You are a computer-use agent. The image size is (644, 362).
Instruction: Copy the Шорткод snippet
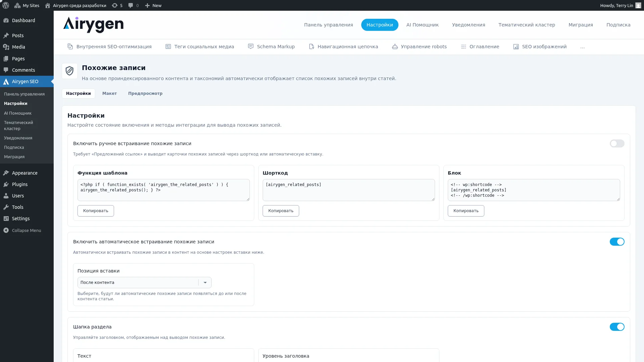(x=281, y=211)
